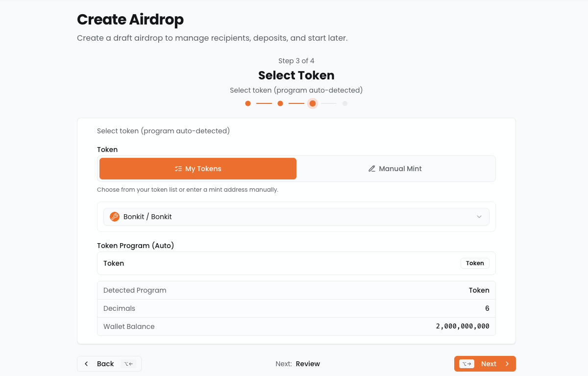Go back using the Back button label
588x376 pixels.
(x=105, y=364)
